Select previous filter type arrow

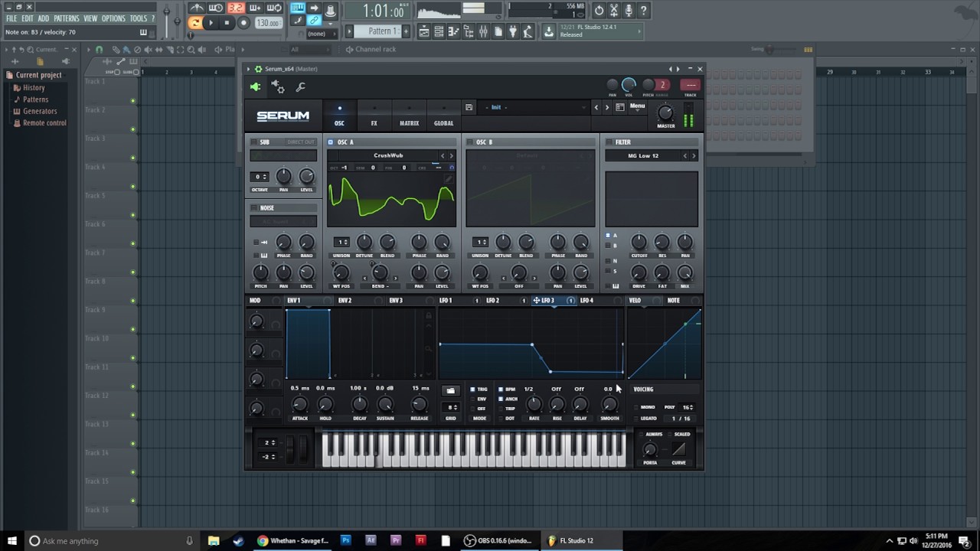(x=685, y=155)
